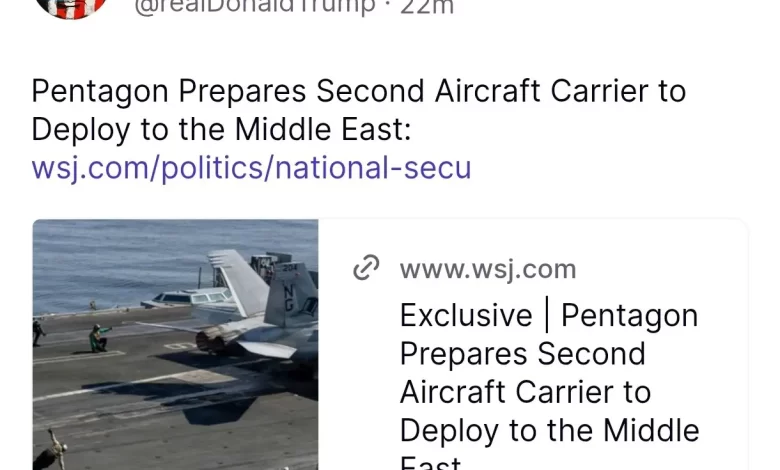Click the green-shirted deck crew member in photo
This screenshot has width=780, height=470.
coord(99,338)
